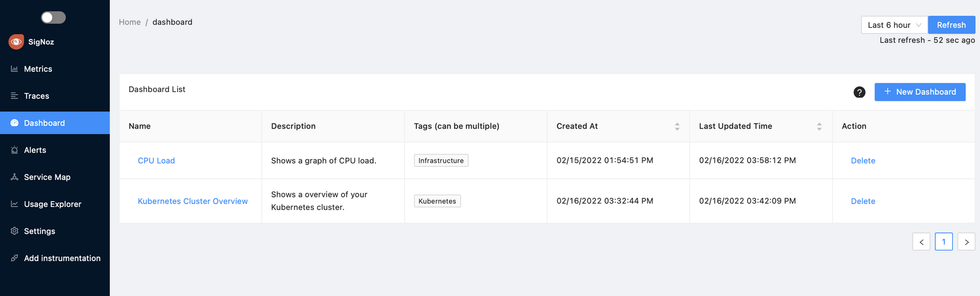Click the Add instrumentation rocket icon

(14, 258)
